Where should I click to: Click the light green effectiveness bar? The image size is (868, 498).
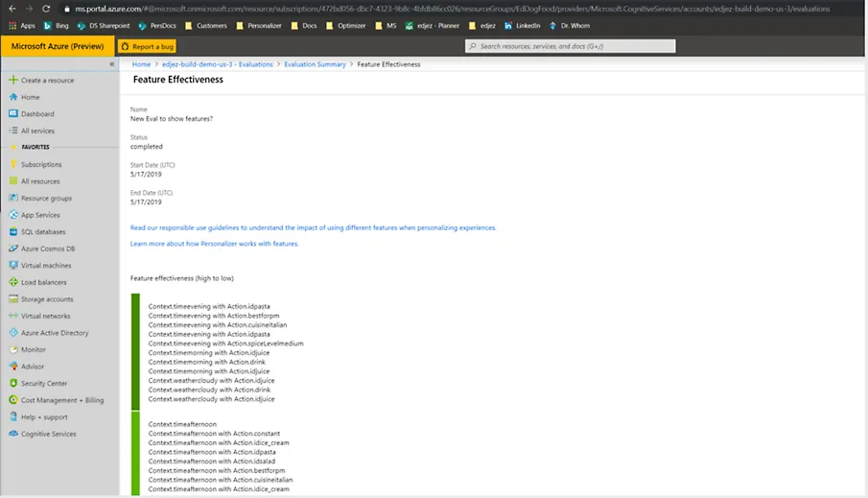135,453
